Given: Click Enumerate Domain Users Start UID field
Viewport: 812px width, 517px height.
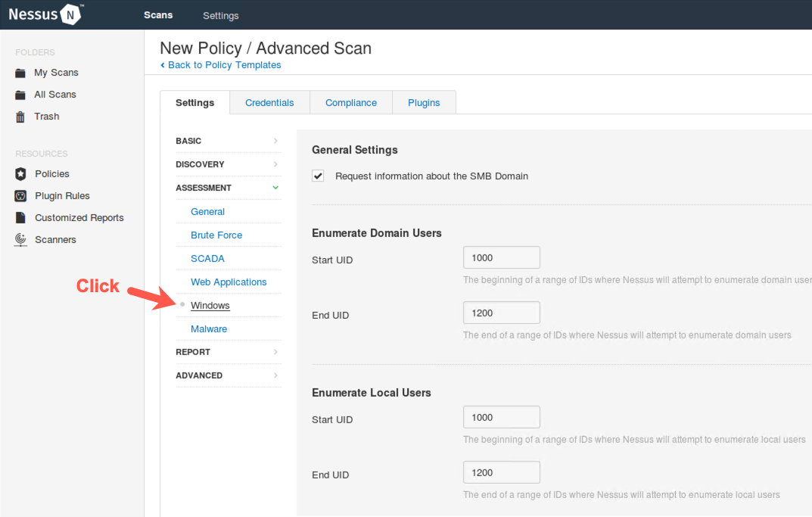Looking at the screenshot, I should (x=501, y=258).
